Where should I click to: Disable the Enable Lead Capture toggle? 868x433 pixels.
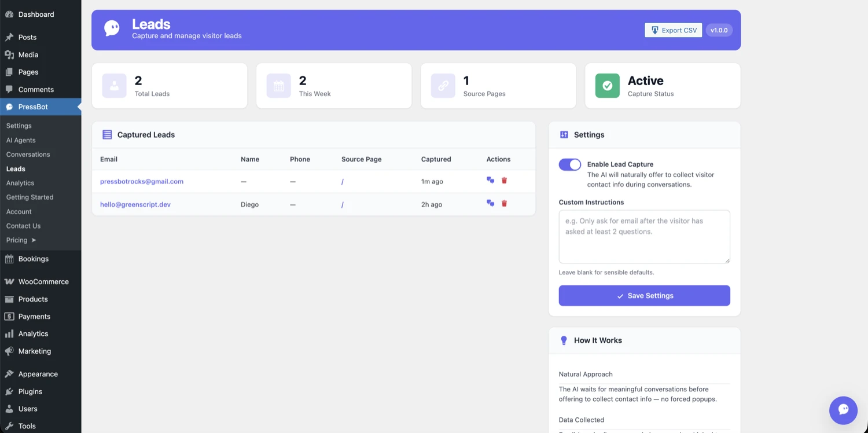(x=569, y=164)
